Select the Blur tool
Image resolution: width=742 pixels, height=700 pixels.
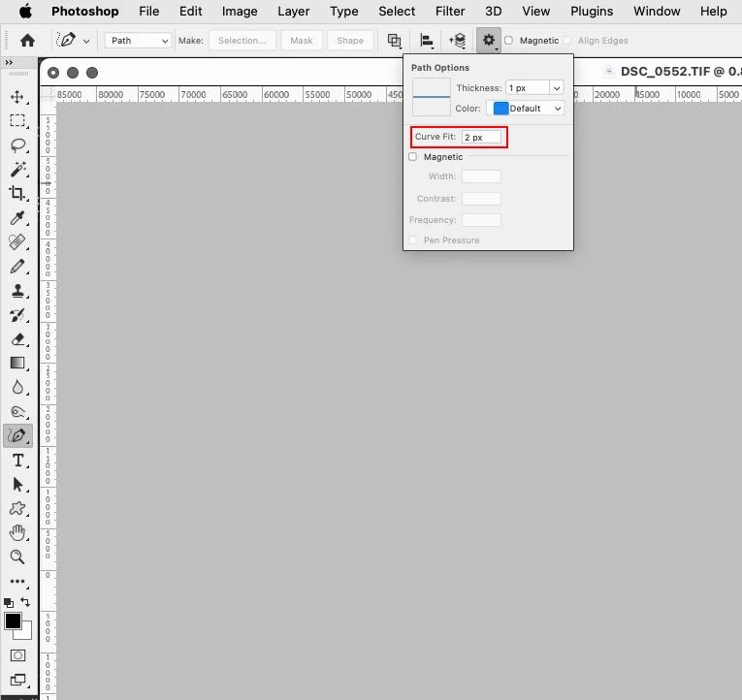pyautogui.click(x=17, y=388)
